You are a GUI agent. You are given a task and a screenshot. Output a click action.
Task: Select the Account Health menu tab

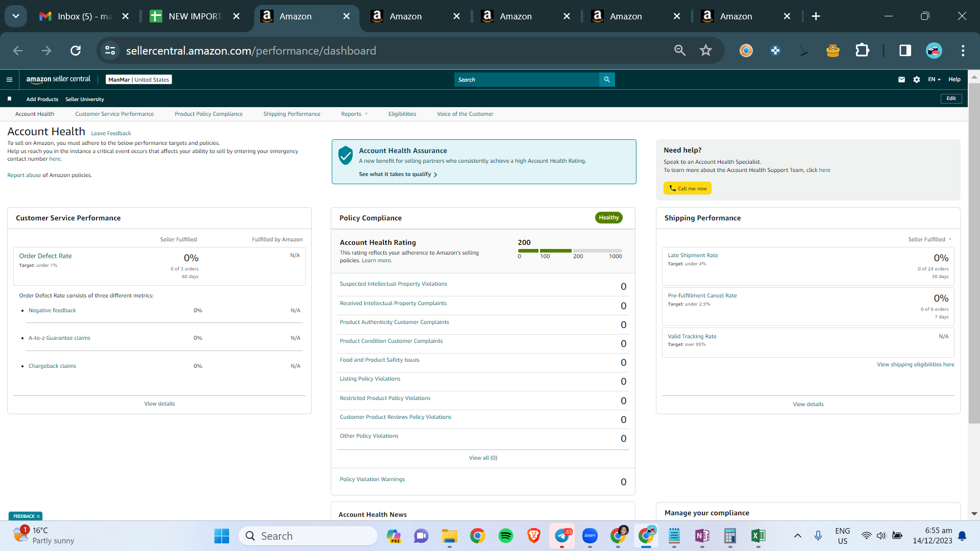pyautogui.click(x=35, y=114)
